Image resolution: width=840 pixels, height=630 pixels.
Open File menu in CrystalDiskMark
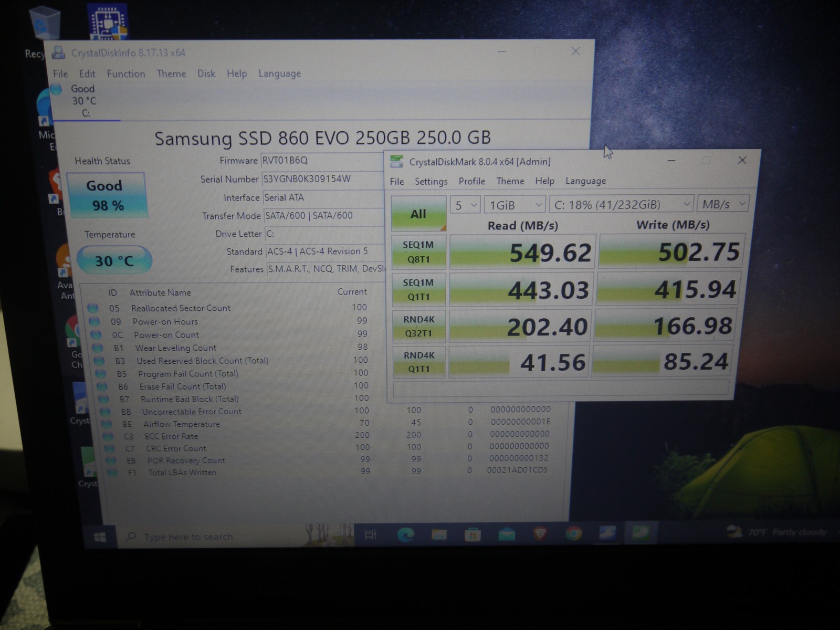pyautogui.click(x=397, y=181)
